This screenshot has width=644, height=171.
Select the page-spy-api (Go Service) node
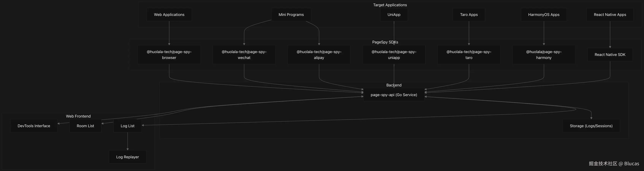point(394,95)
